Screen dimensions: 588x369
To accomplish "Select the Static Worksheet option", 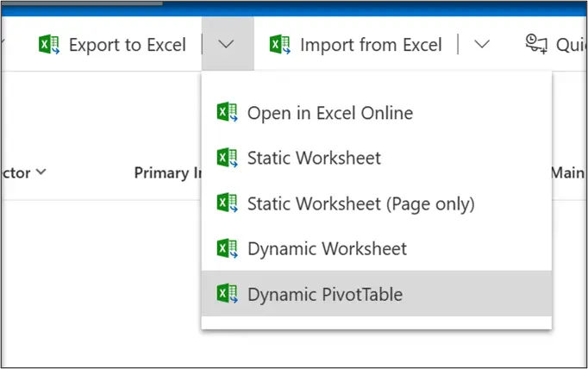I will [x=314, y=159].
